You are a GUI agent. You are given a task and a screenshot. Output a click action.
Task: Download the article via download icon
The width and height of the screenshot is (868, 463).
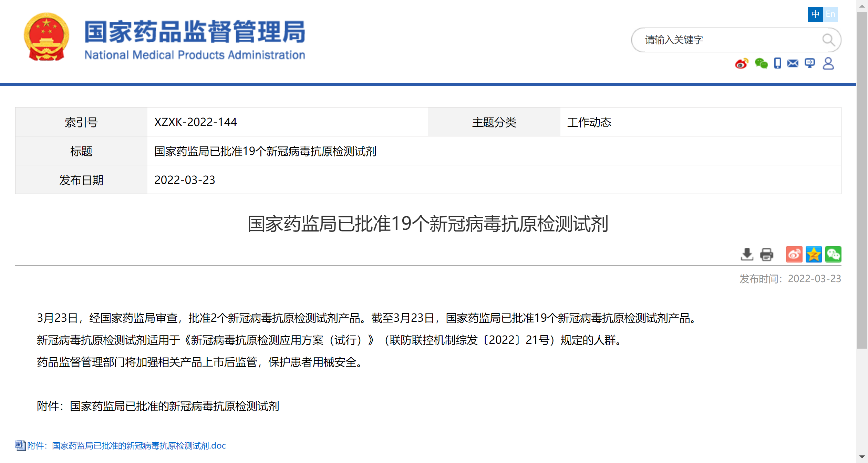746,254
